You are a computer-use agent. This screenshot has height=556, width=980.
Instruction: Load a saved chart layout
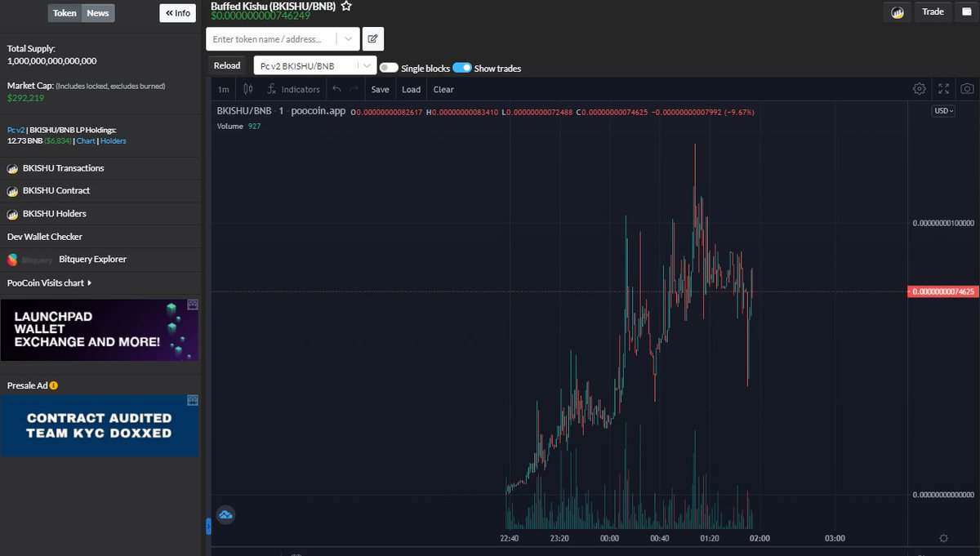tap(412, 89)
